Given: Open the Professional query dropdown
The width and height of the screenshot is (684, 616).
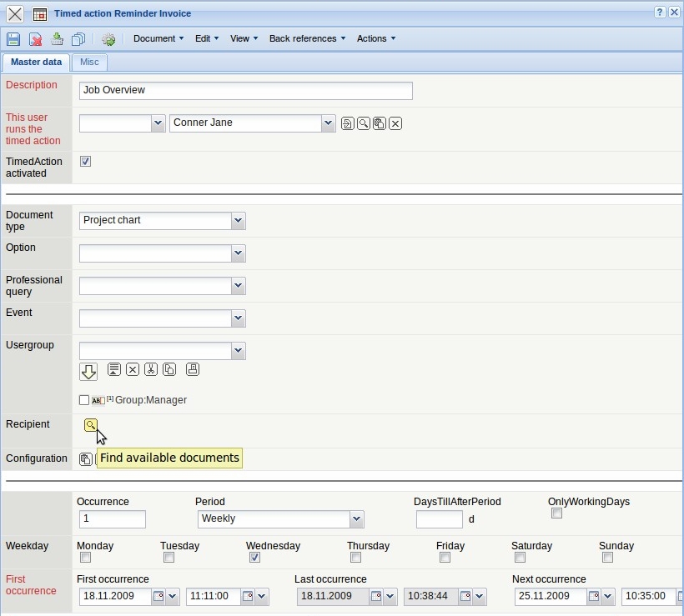Looking at the screenshot, I should 239,286.
